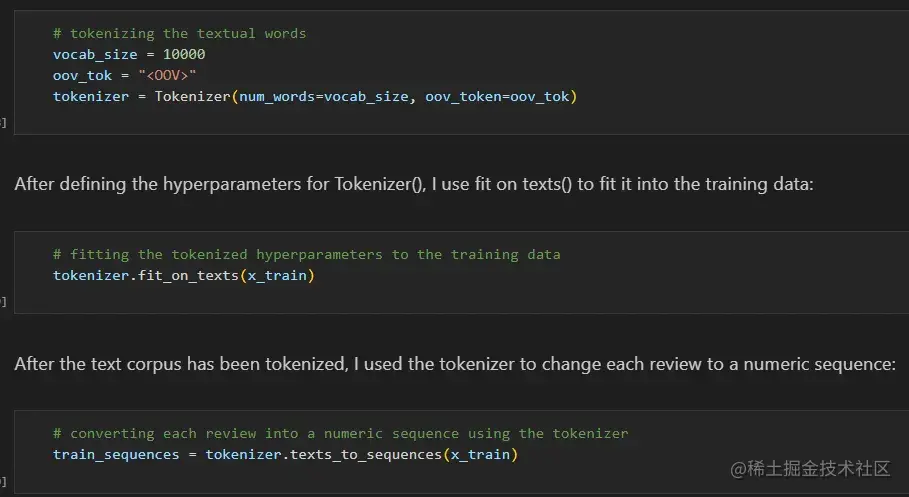
Task: Click the paragraph starting "After defining the hyperparameters"
Action: [x=414, y=184]
